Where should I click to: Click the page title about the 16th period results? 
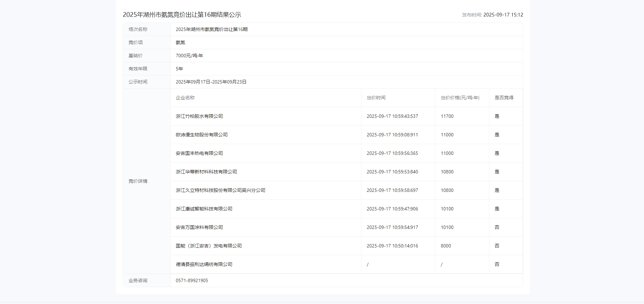tap(182, 15)
